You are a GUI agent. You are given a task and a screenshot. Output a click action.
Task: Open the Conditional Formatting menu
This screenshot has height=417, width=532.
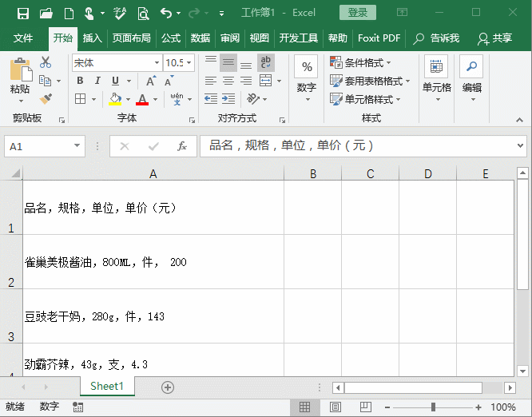(x=360, y=63)
